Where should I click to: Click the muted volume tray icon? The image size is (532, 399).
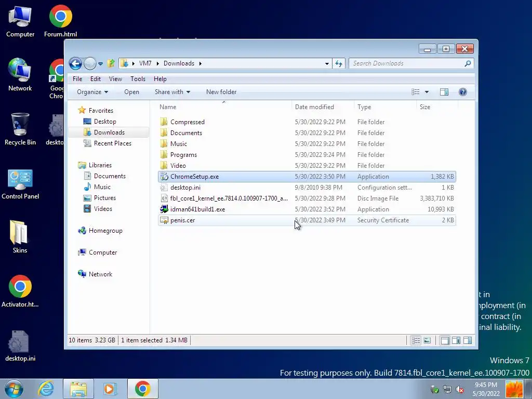pos(460,390)
